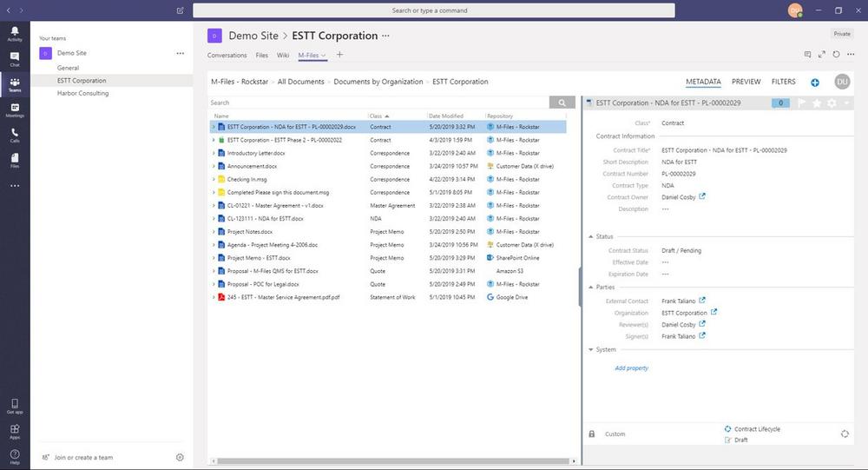Viewport: 868px width, 470px height.
Task: Expand the tab to full screen
Action: [822, 55]
